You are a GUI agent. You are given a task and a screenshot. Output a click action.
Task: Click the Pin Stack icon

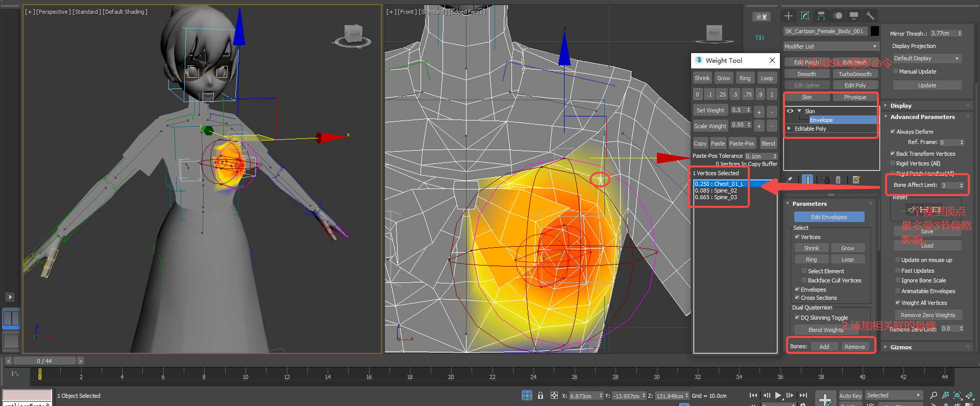click(790, 180)
